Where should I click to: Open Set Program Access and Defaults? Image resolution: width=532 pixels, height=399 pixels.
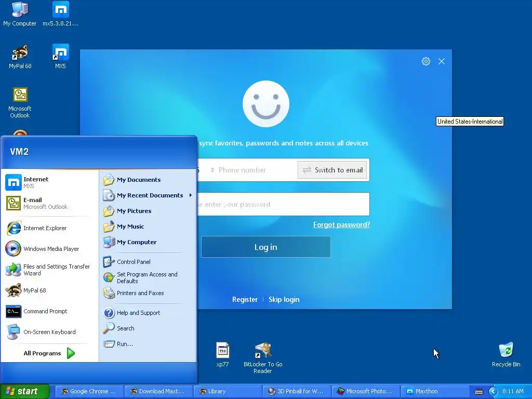pos(147,277)
